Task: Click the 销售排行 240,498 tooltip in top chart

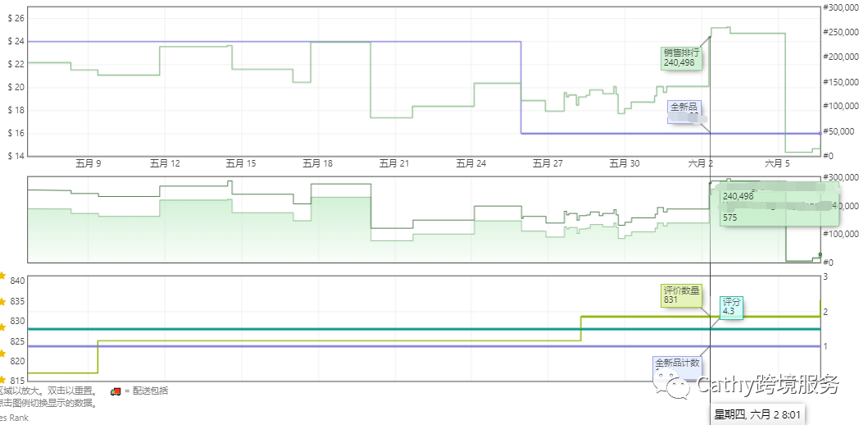Action: point(682,57)
